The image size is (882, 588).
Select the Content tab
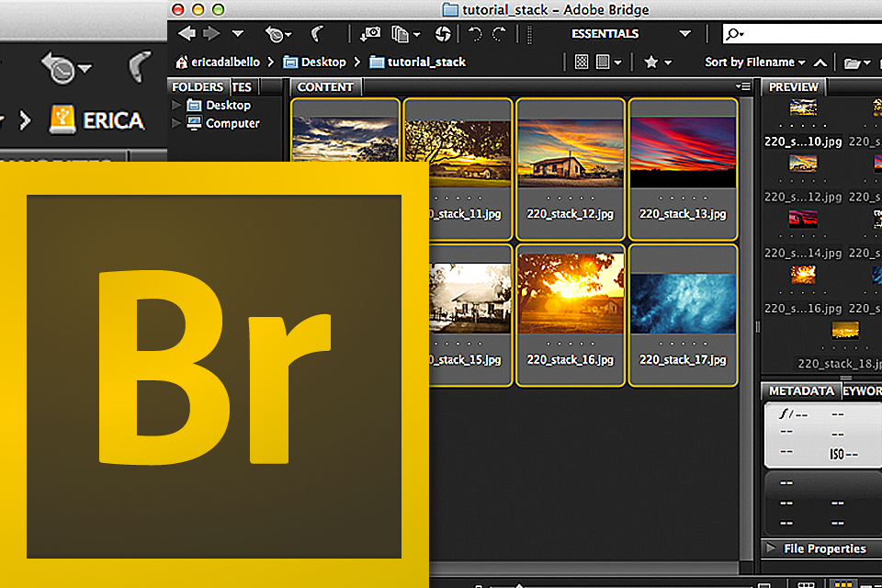(x=325, y=86)
